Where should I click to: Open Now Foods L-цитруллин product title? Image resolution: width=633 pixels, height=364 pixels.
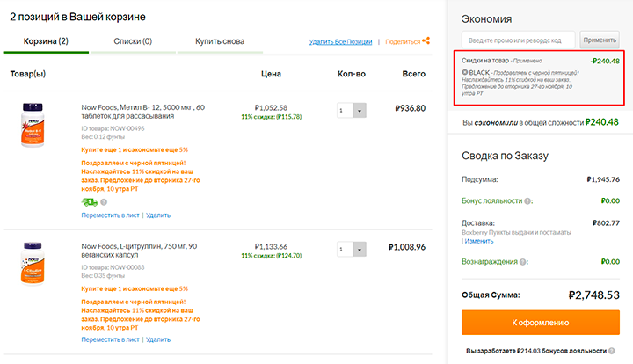click(139, 251)
